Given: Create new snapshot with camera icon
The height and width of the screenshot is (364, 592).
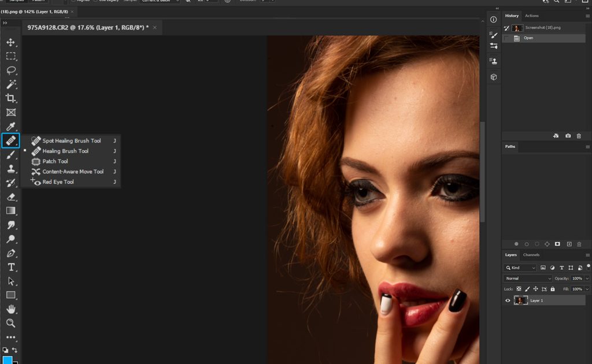Looking at the screenshot, I should tap(568, 136).
